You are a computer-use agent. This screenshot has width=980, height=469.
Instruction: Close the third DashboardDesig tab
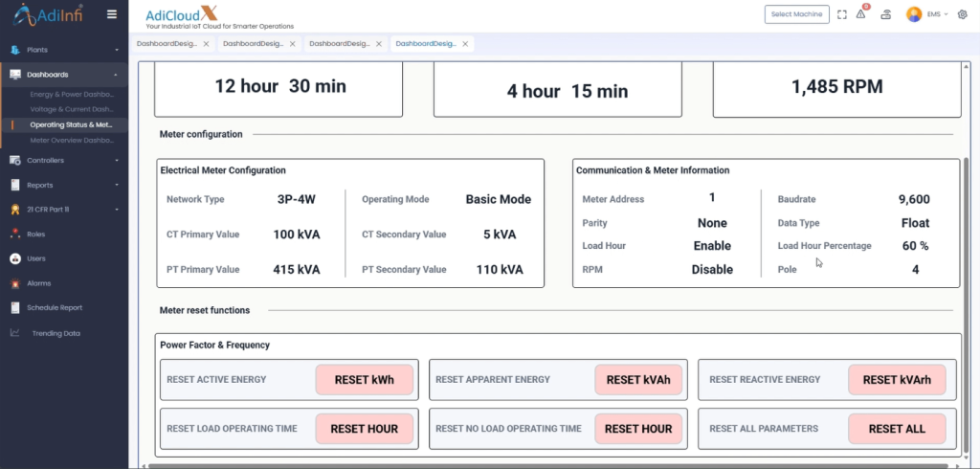coord(379,44)
